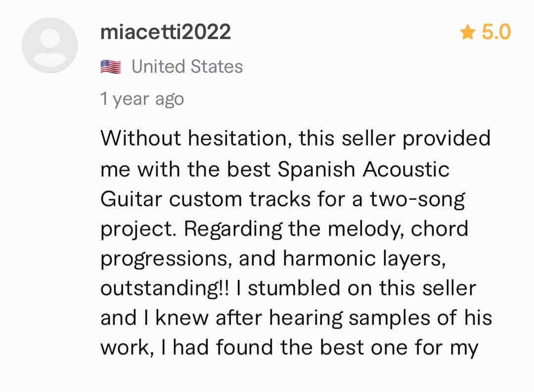Click the word "provided" in the review
This screenshot has height=392, width=534.
tap(446, 138)
